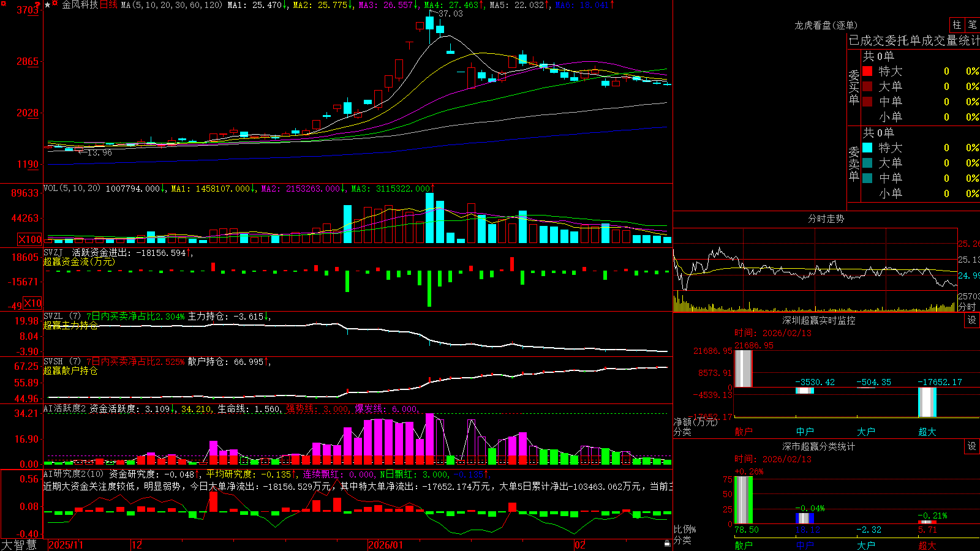Click the 金风科技 stock name
The image size is (980, 551).
[x=80, y=5]
